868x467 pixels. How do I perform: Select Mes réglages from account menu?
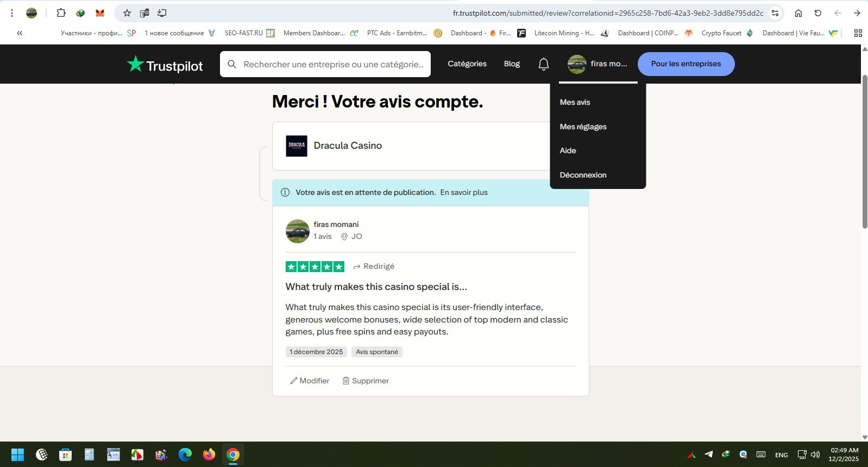(x=583, y=127)
